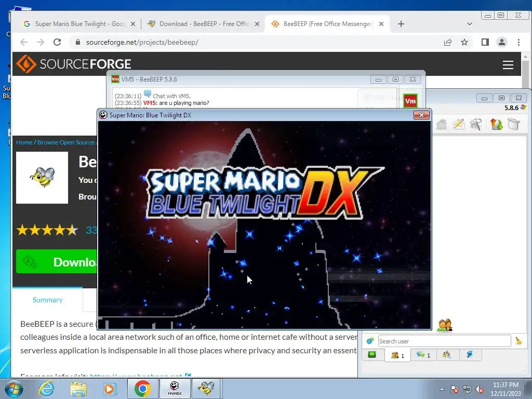
Task: Click the sourceforge.net address bar
Action: click(255, 42)
